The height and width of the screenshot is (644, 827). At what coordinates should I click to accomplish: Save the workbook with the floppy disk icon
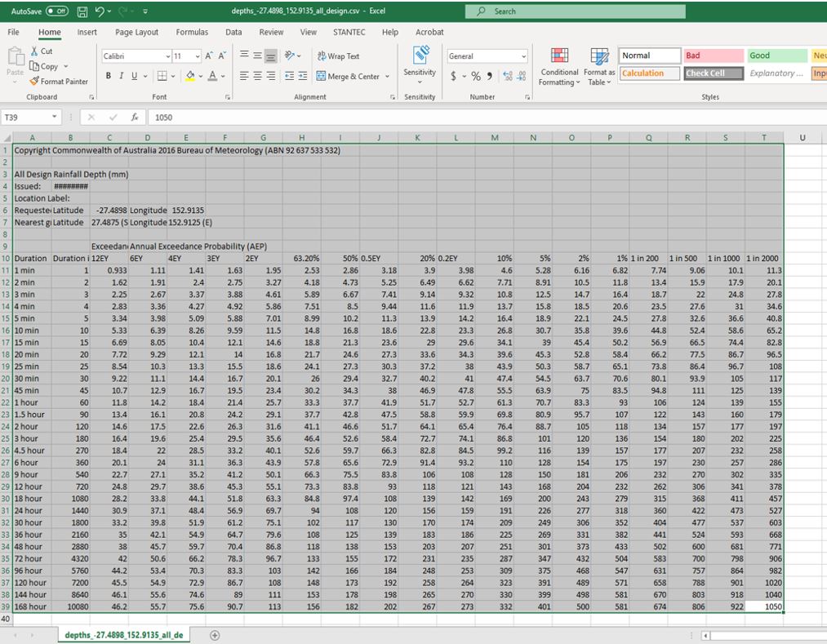[82, 11]
